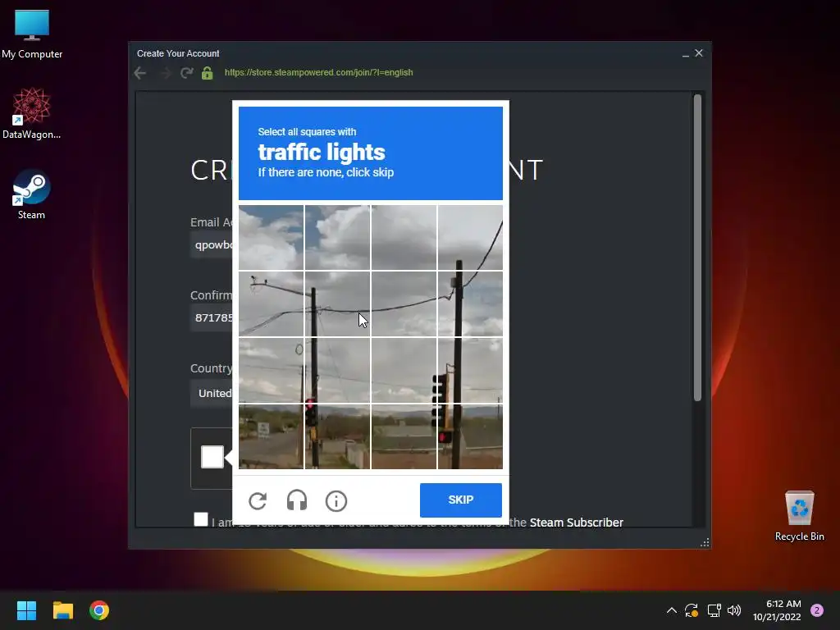
Task: Launch Google Chrome from the taskbar
Action: (x=99, y=610)
